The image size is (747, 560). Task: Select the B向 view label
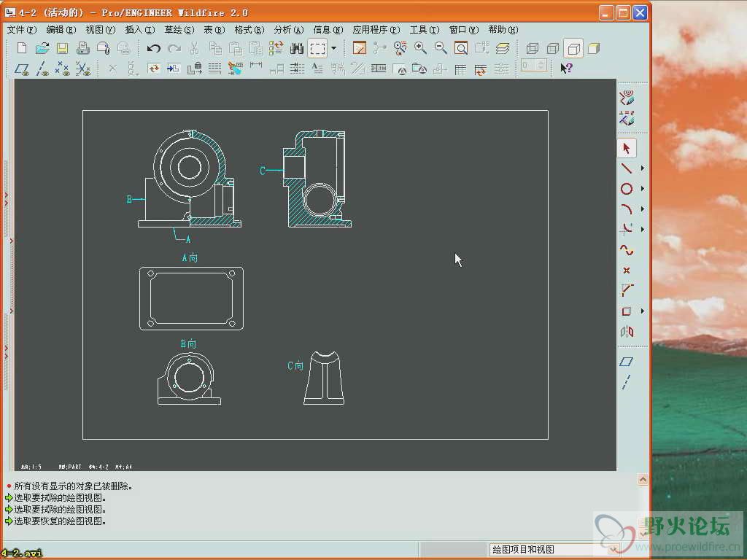pos(188,343)
